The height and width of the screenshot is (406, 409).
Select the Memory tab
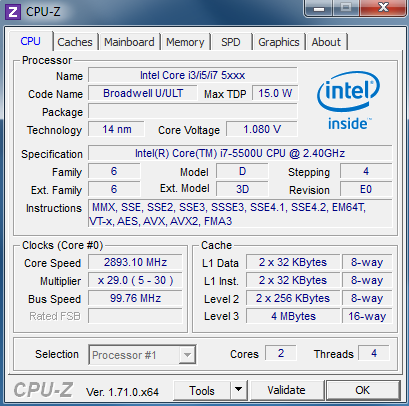pos(185,42)
